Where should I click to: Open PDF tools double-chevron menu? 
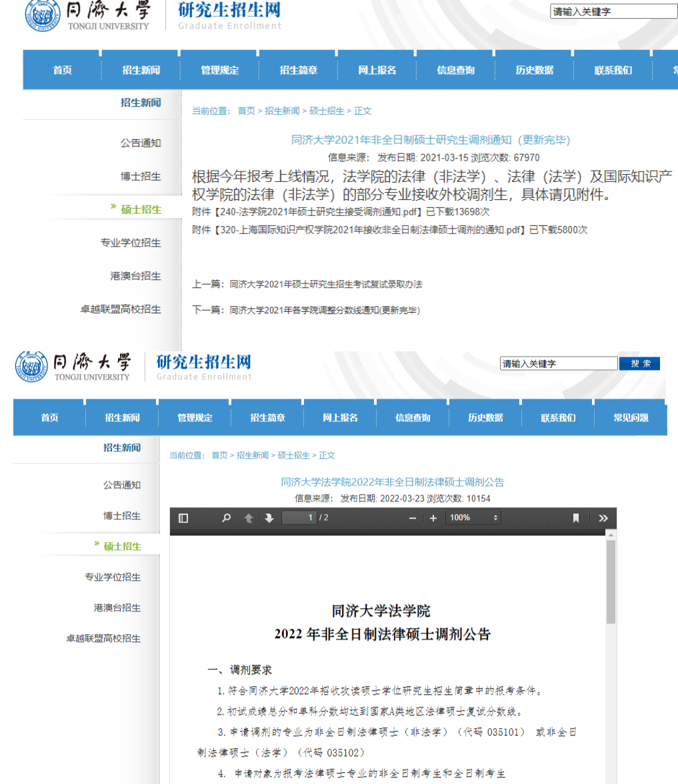pos(603,518)
